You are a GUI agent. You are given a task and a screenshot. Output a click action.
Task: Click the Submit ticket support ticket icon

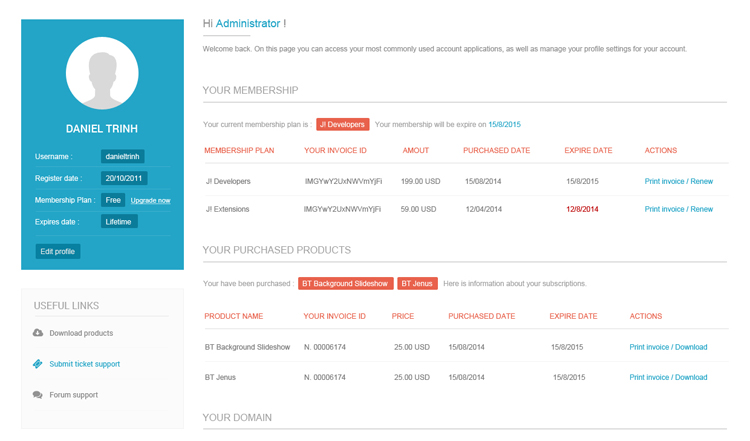pos(38,364)
